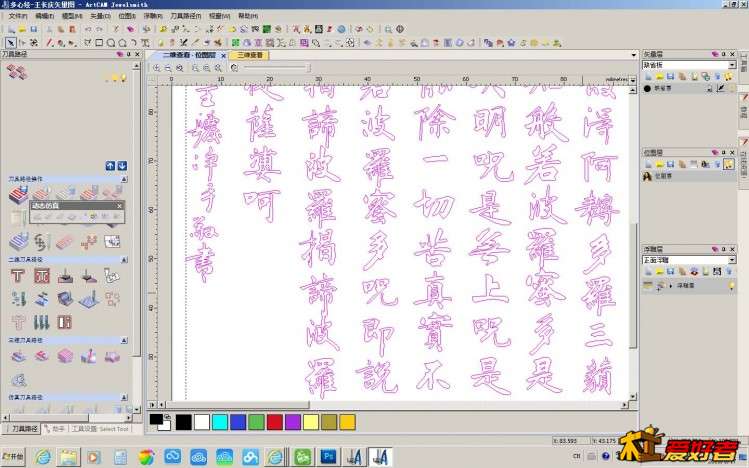Select the Create Polygon tool
749x468 pixels.
click(122, 43)
